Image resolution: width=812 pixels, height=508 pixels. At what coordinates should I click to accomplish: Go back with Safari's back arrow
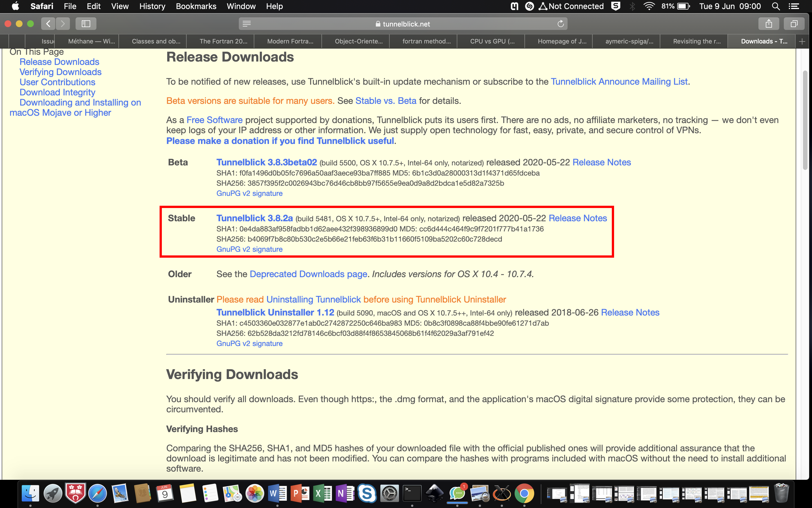click(48, 23)
